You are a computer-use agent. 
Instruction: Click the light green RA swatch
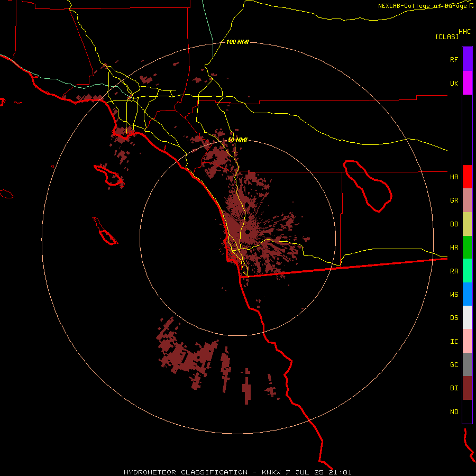(467, 271)
